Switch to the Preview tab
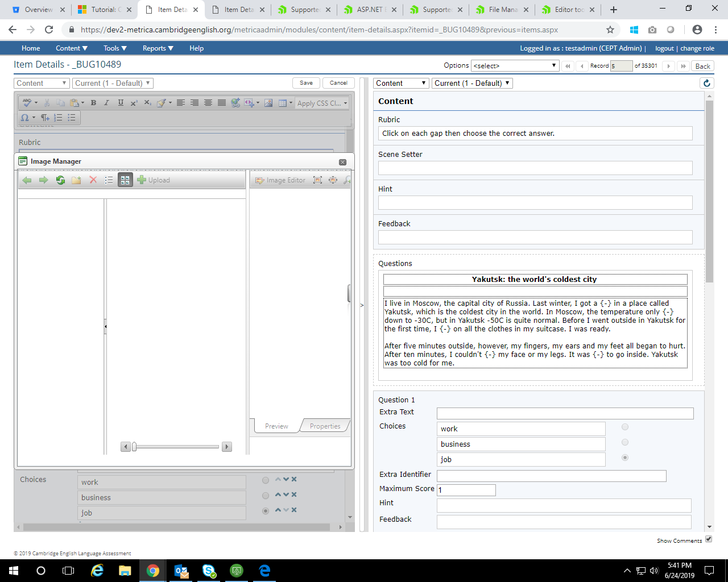The width and height of the screenshot is (728, 582). point(276,426)
